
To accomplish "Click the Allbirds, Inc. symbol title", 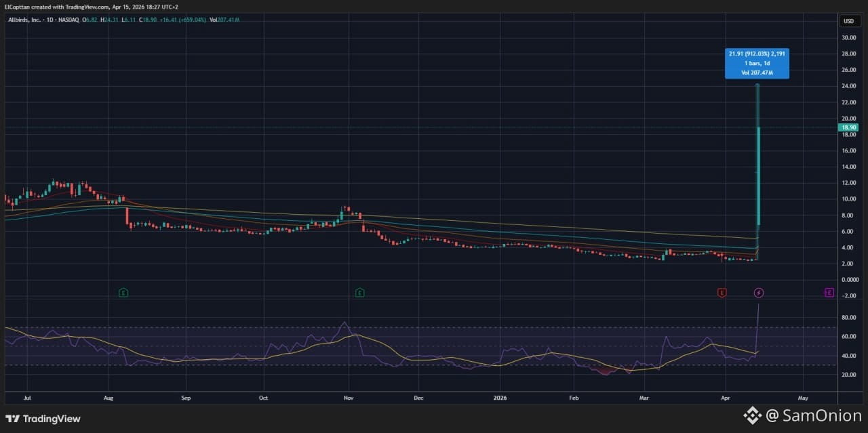I will (24, 20).
